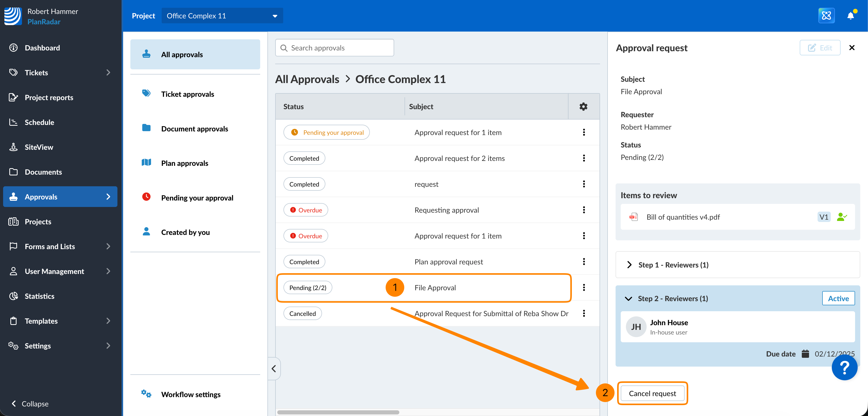
Task: Collapse the left sidebar
Action: point(30,404)
